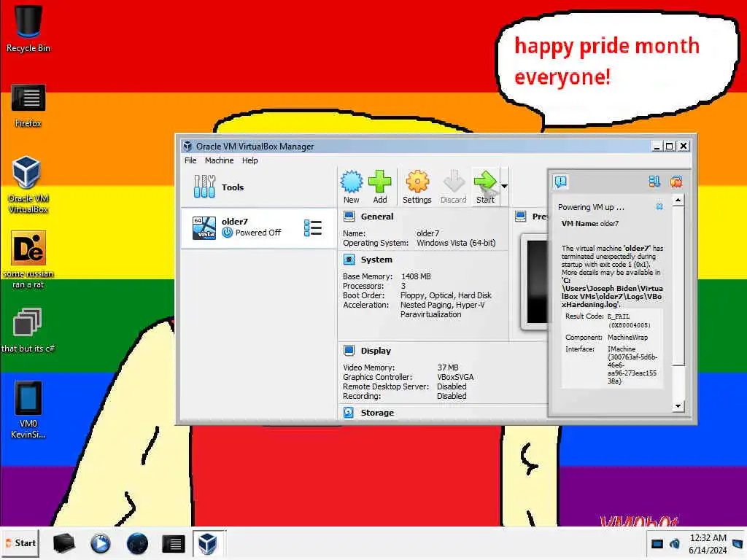This screenshot has height=560, width=747.
Task: Click the notification panel scroll down arrow
Action: click(678, 406)
